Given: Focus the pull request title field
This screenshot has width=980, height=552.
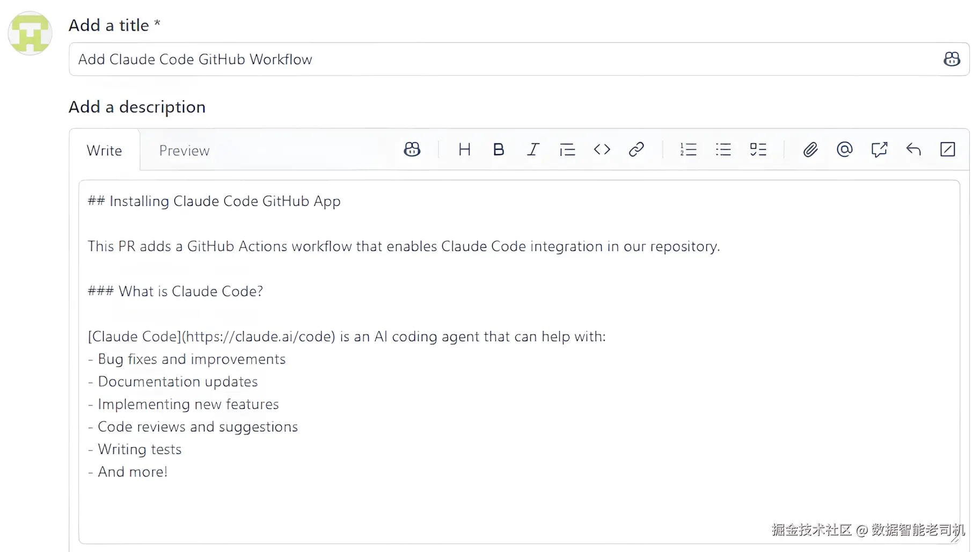Looking at the screenshot, I should 519,59.
